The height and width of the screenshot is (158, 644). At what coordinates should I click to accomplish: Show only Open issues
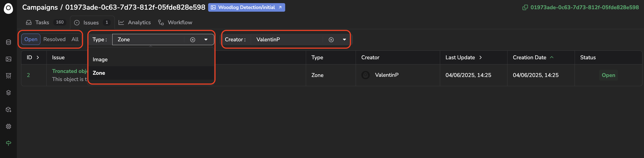pos(31,39)
